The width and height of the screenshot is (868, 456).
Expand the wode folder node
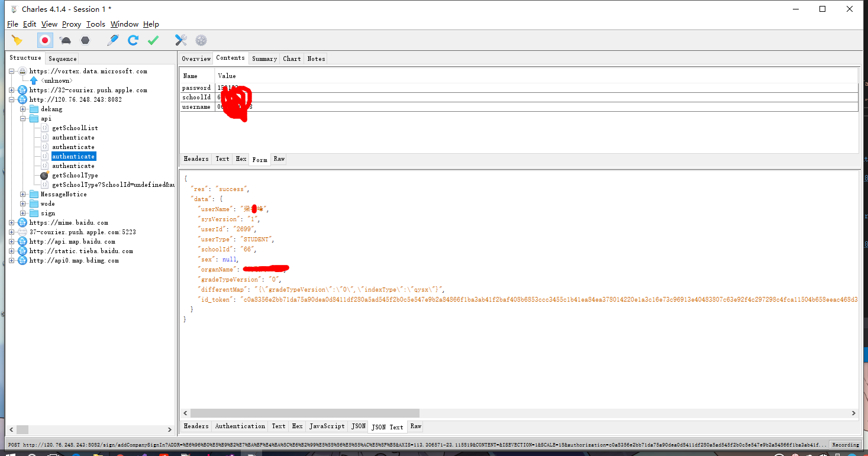[23, 203]
